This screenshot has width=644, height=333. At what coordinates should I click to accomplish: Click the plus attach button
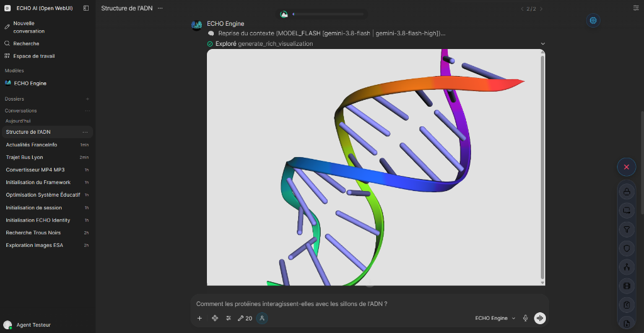pyautogui.click(x=199, y=319)
